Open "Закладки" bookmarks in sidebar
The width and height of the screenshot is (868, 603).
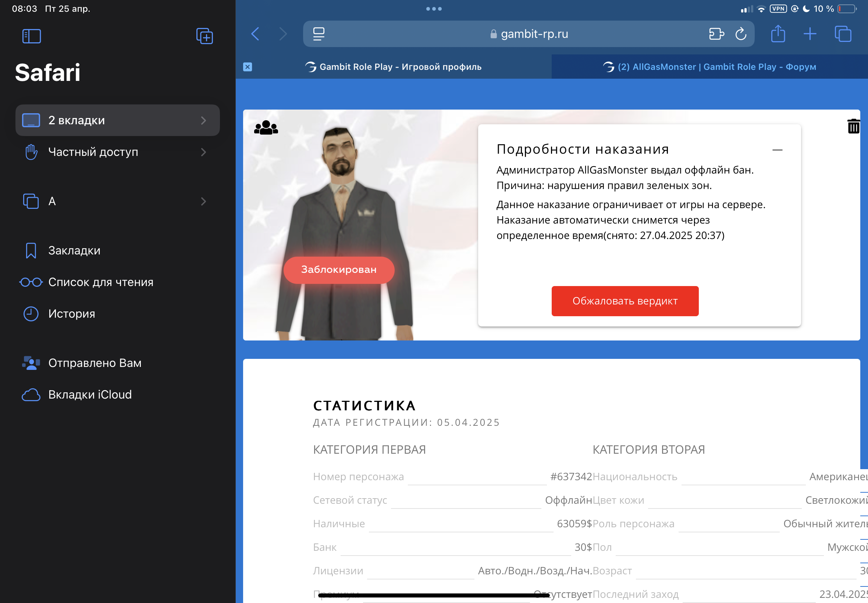(74, 250)
